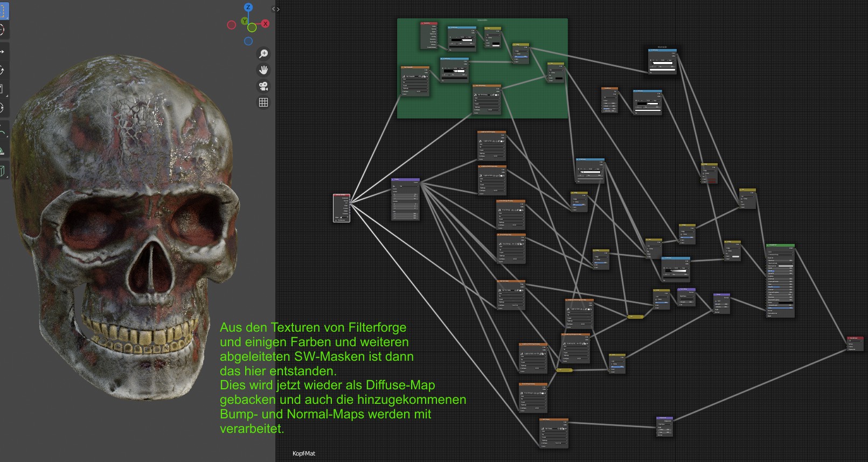The image size is (868, 462).
Task: Switch to the Scale tool in the viewport toolbar
Action: coord(3,89)
